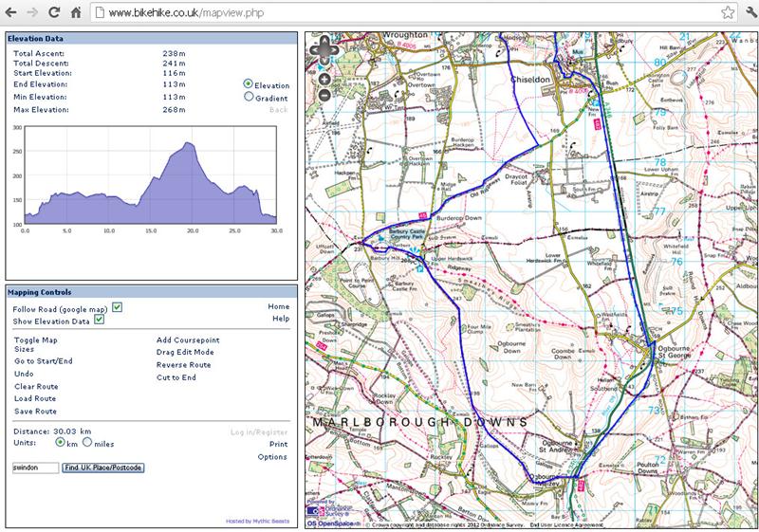Go to the browser home page icon

tap(77, 13)
